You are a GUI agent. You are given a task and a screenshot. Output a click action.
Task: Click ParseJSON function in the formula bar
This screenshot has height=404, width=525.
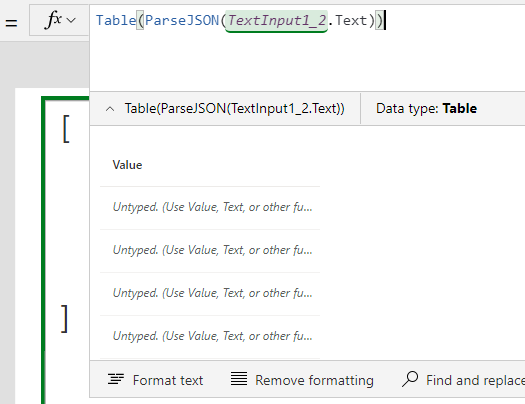click(182, 20)
